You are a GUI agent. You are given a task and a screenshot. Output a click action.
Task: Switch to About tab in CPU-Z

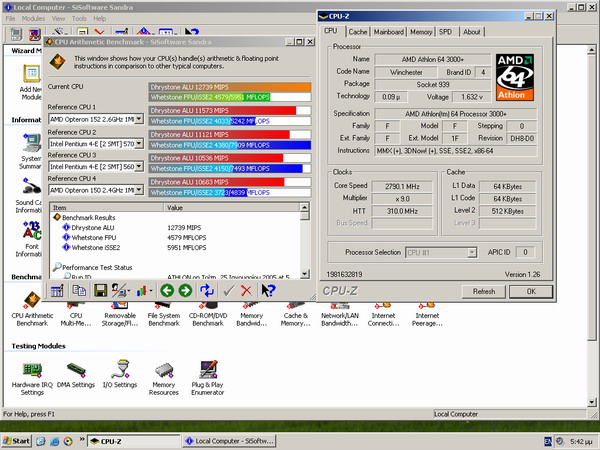[x=471, y=32]
